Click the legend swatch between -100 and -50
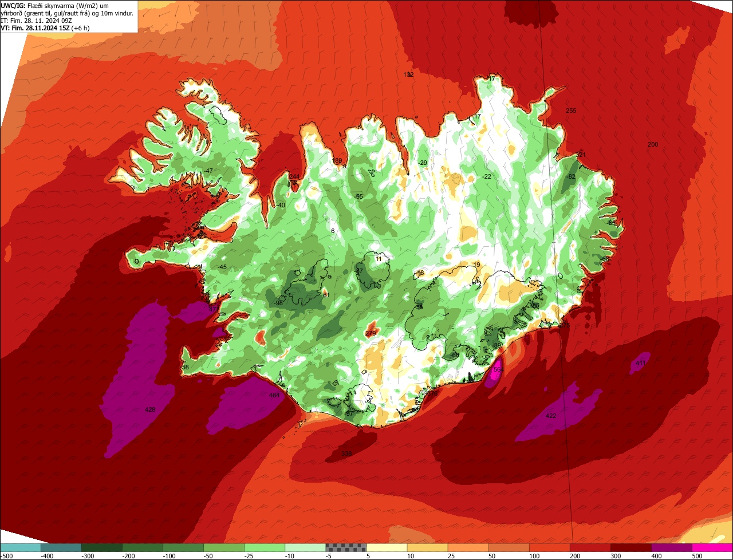Screen dimensions: 733x560 (x=183, y=547)
